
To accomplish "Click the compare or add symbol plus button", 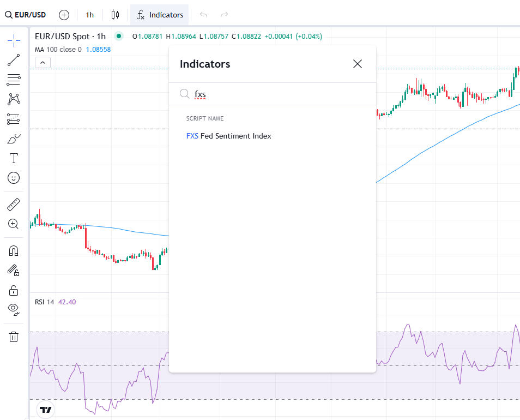I will 64,15.
